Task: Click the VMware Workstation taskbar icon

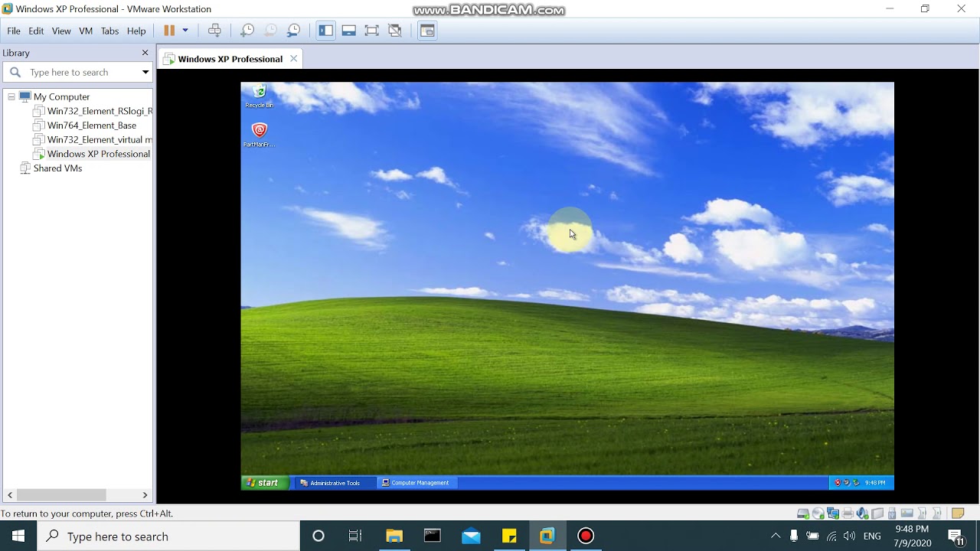Action: pyautogui.click(x=547, y=536)
